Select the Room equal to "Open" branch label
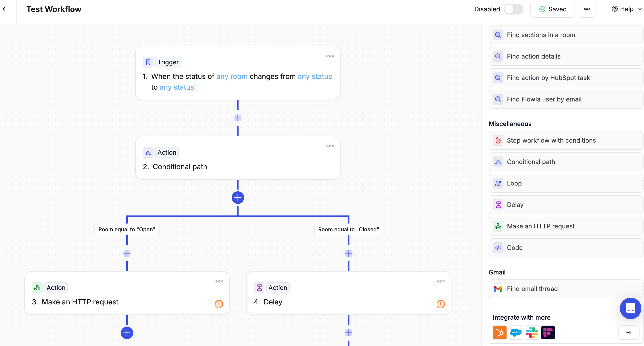The image size is (644, 346). 127,229
